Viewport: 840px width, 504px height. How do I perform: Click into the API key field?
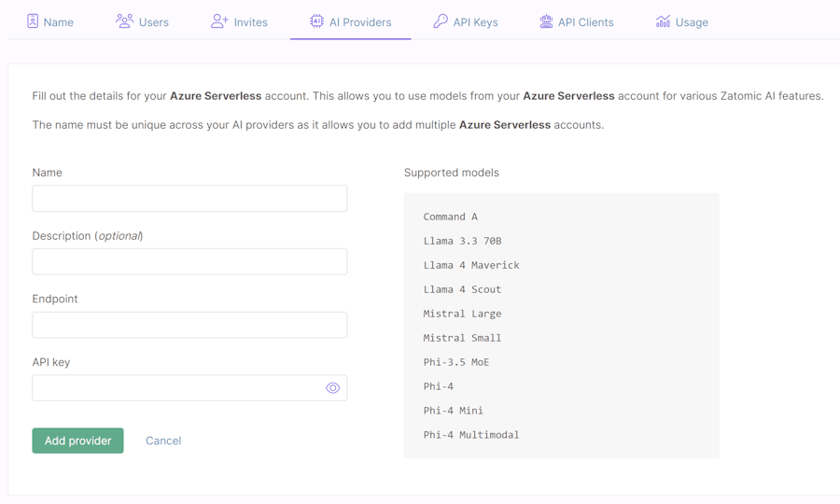point(189,387)
